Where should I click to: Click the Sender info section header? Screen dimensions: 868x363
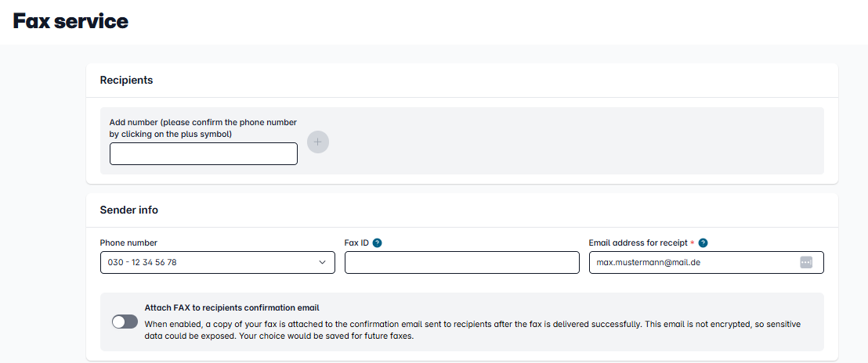[128, 210]
